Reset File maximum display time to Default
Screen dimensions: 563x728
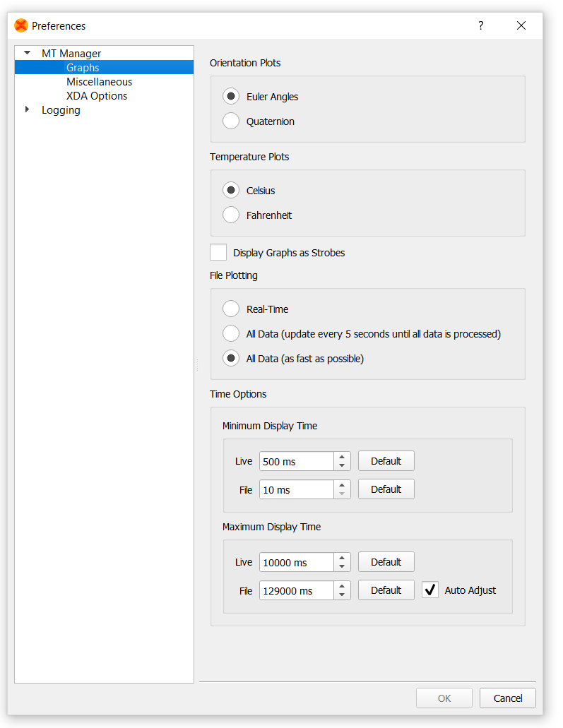click(386, 590)
